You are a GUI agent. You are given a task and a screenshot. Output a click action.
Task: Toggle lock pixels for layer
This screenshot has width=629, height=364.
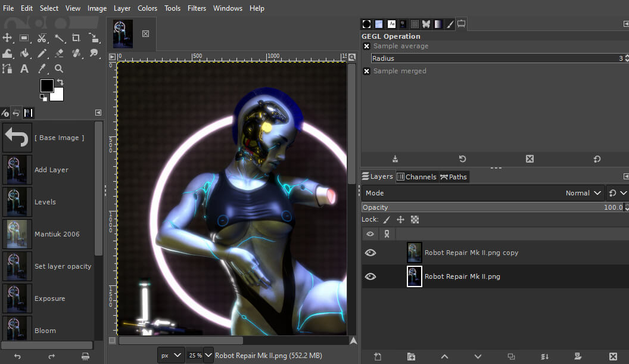pyautogui.click(x=387, y=219)
